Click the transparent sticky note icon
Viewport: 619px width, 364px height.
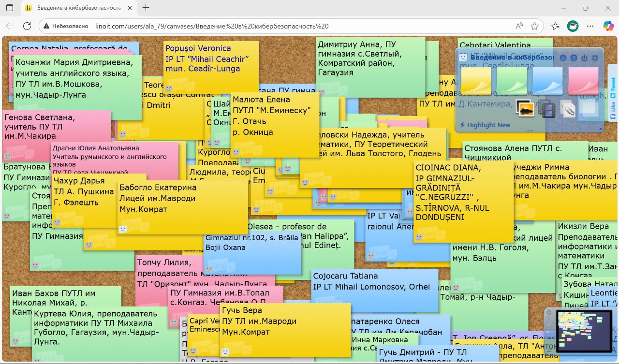tap(589, 109)
